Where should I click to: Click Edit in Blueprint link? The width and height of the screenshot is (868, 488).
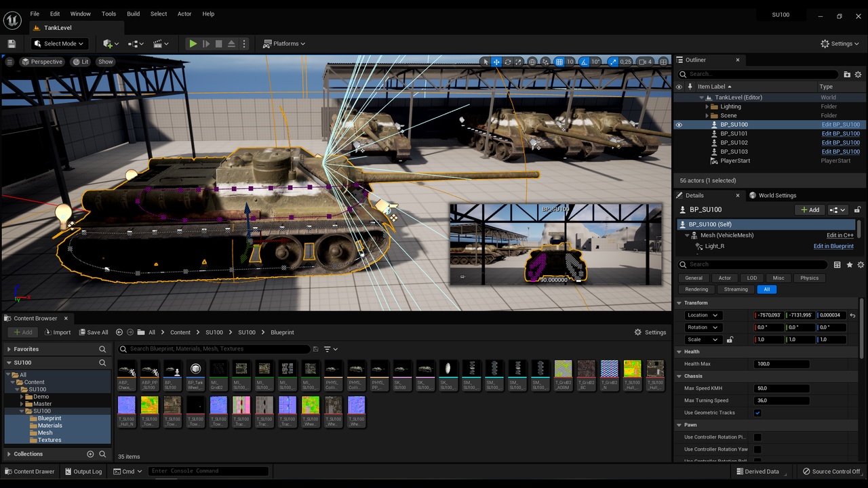(833, 246)
